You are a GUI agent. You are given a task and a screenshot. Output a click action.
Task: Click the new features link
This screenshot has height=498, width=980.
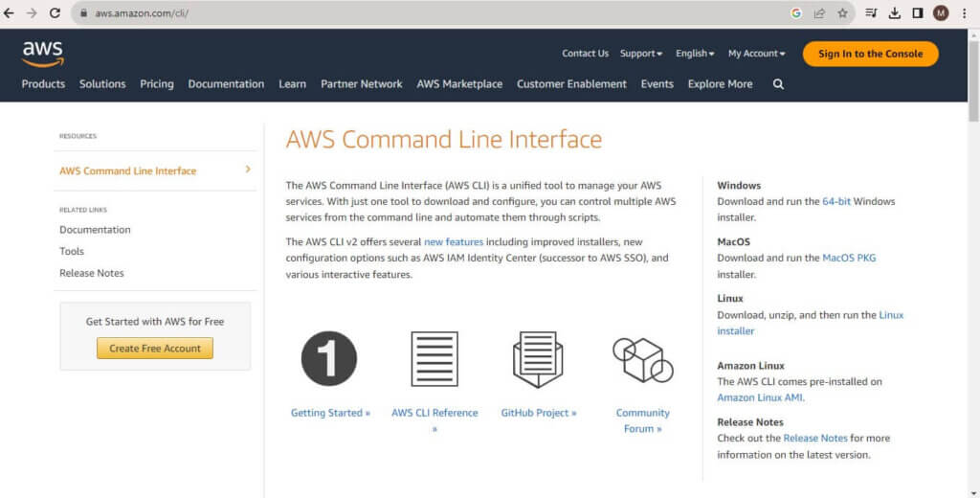click(454, 241)
